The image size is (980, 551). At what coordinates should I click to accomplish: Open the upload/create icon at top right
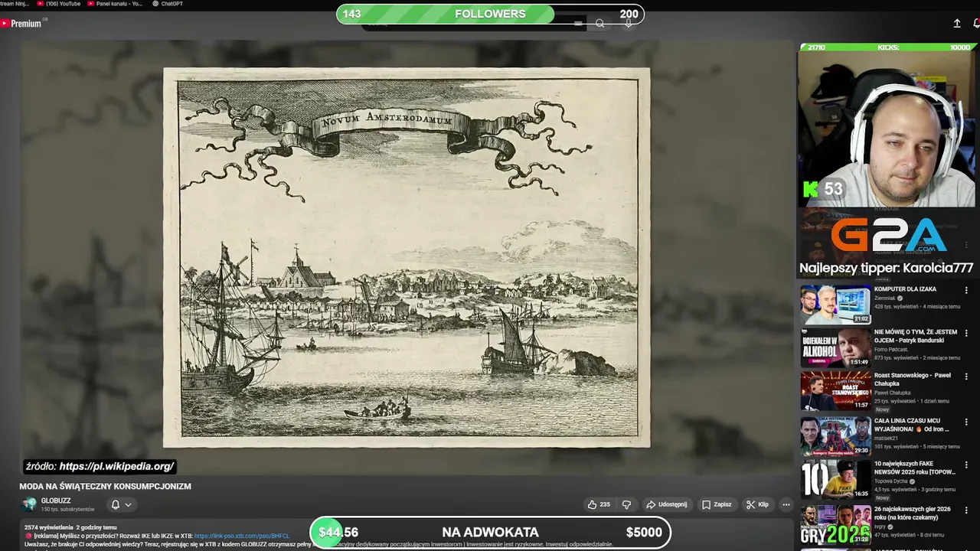point(957,24)
